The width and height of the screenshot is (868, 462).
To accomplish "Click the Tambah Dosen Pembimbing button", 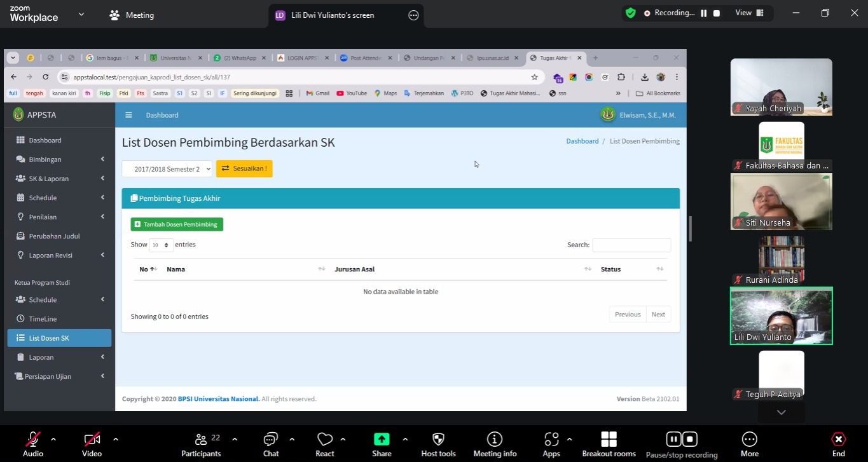I will (x=177, y=224).
